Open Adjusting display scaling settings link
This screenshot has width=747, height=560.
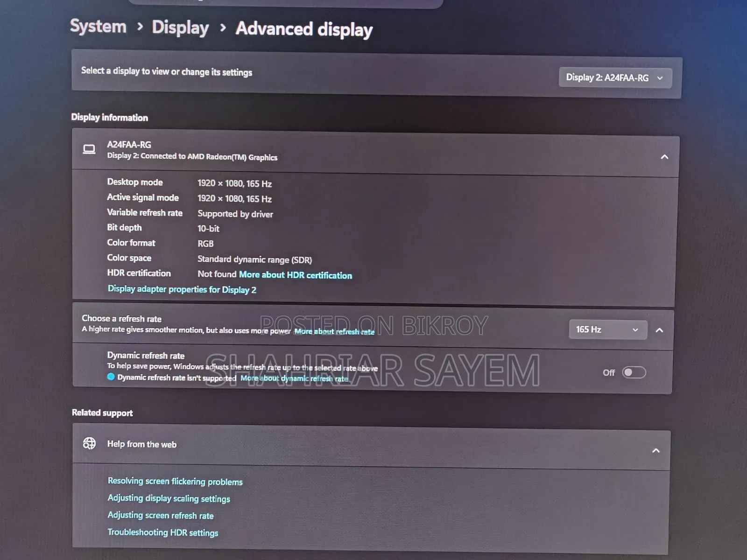point(169,498)
